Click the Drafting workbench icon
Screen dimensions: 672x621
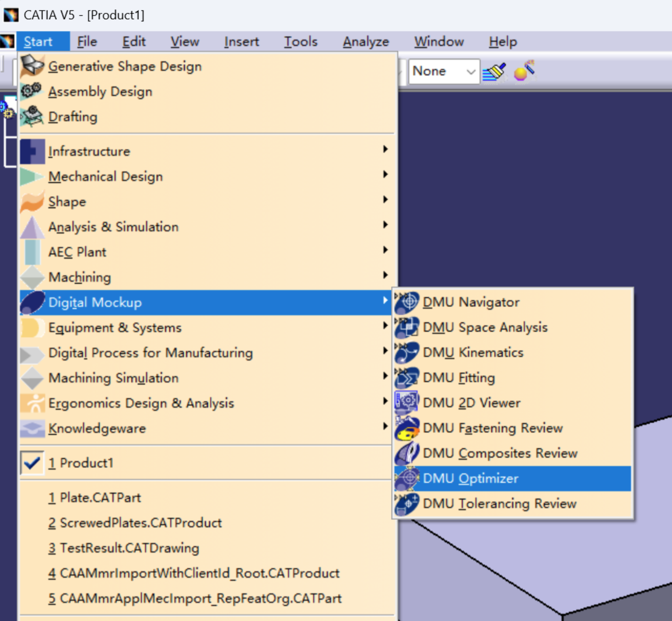click(x=32, y=116)
